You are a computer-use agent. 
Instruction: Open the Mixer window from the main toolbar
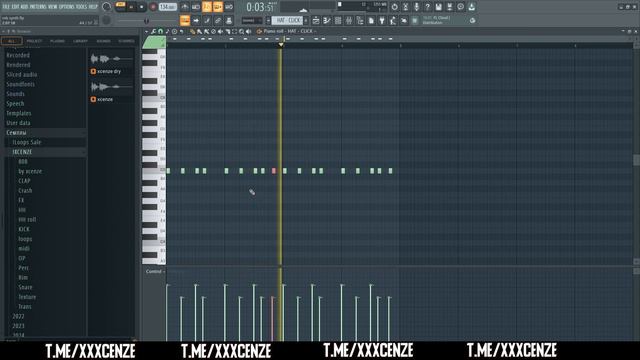[x=349, y=20]
